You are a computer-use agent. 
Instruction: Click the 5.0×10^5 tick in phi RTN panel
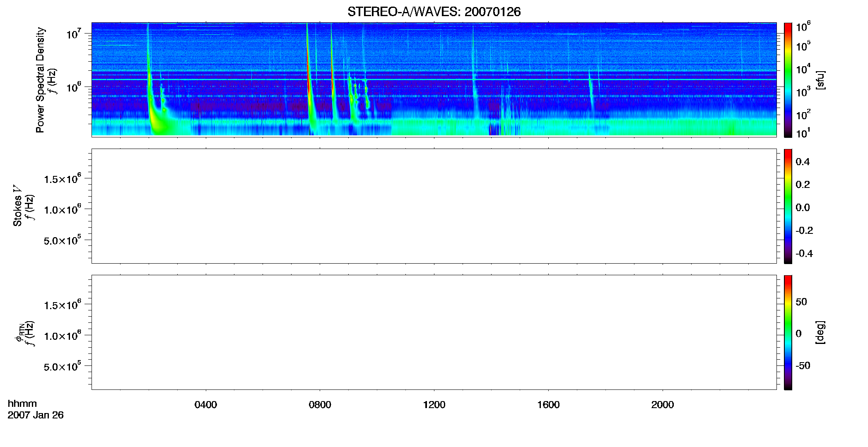click(x=63, y=367)
